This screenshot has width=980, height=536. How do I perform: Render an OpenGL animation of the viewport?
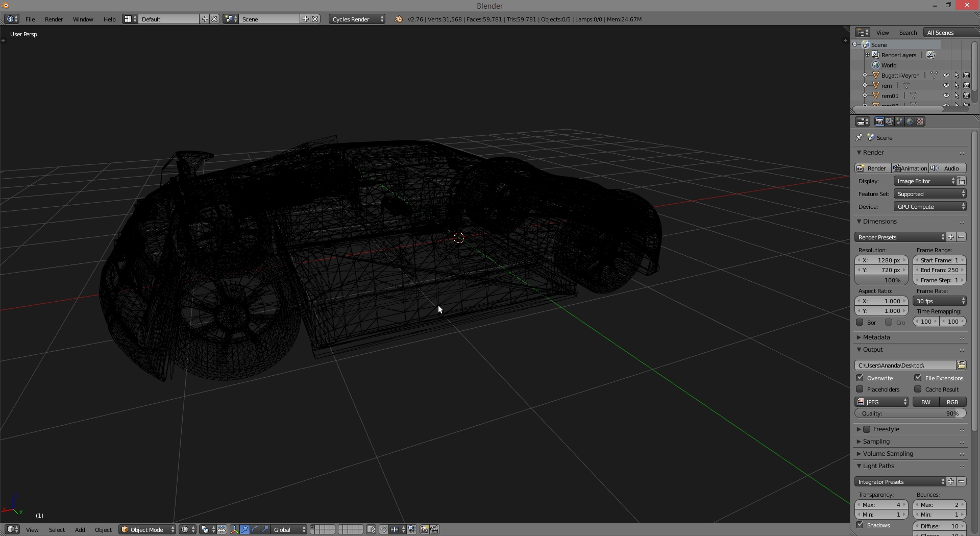click(434, 529)
